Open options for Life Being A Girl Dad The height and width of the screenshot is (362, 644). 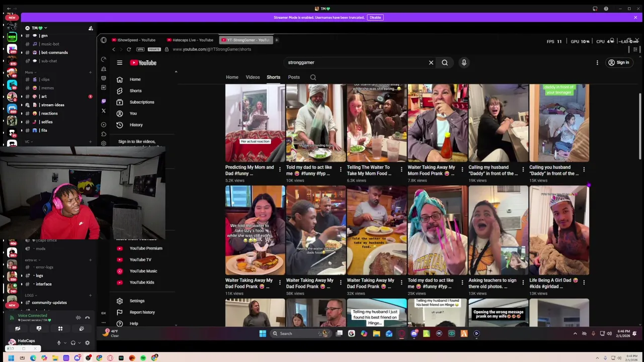point(584,283)
